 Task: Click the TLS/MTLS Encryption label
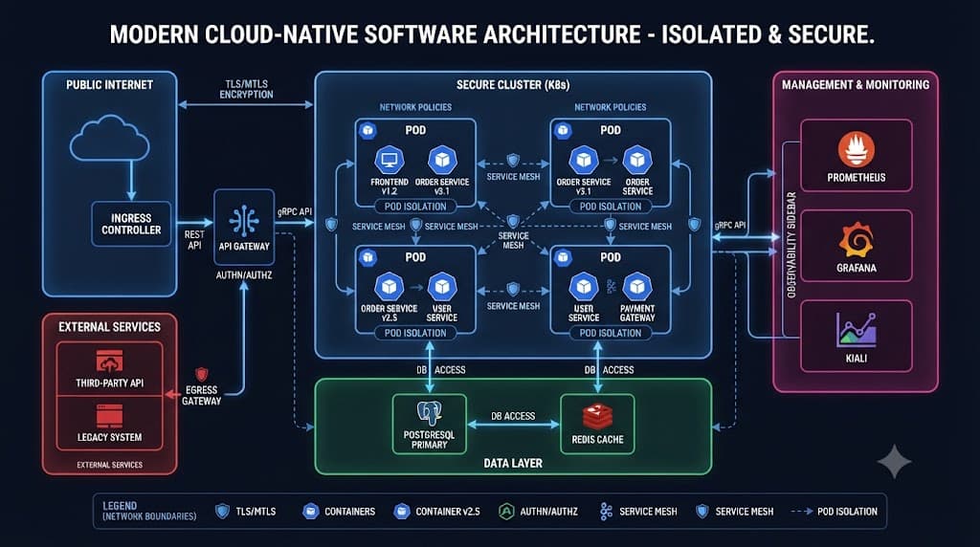246,89
